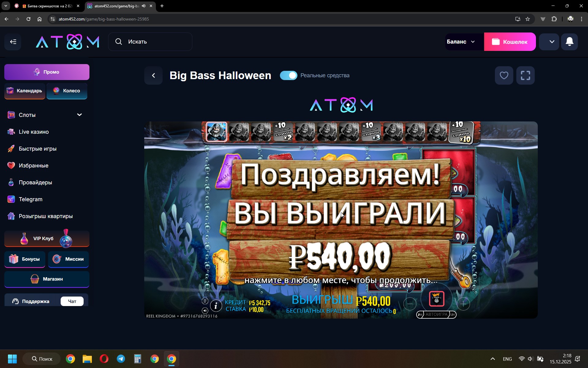Toggle the Автоигра autoplay control
Viewport: 588px width, 368px height.
(x=436, y=314)
